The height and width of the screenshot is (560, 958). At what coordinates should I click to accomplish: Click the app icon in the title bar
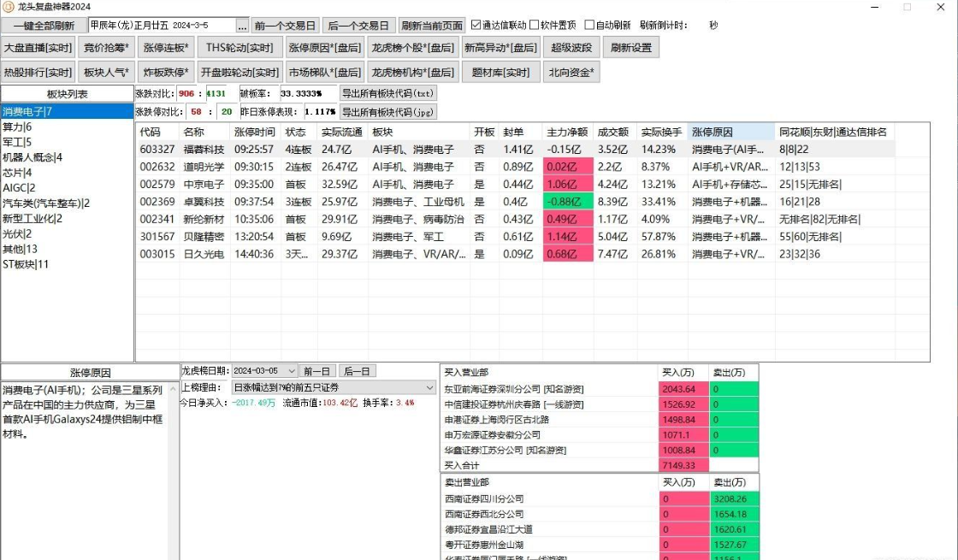9,7
